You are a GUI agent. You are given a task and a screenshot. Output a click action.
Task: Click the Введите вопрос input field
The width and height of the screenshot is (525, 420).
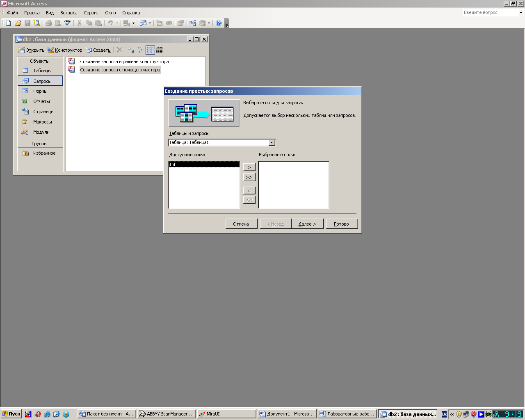[x=491, y=13]
